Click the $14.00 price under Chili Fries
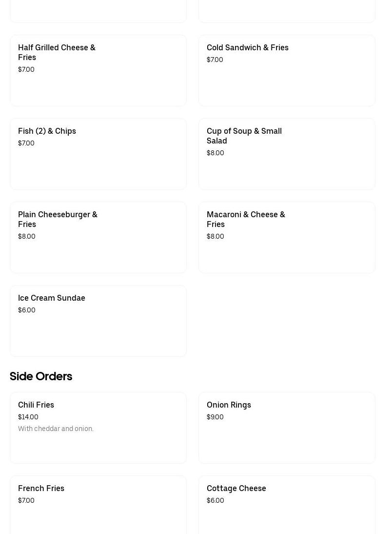392x534 pixels. (x=28, y=417)
